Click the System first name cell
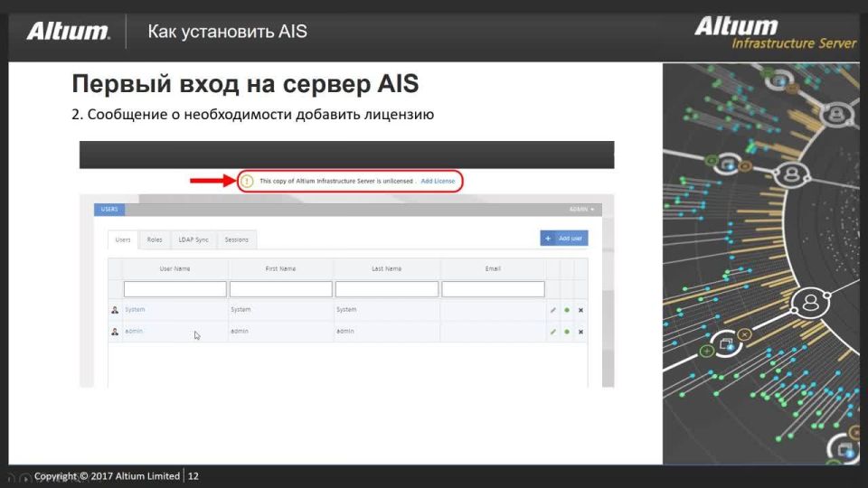 coord(280,310)
